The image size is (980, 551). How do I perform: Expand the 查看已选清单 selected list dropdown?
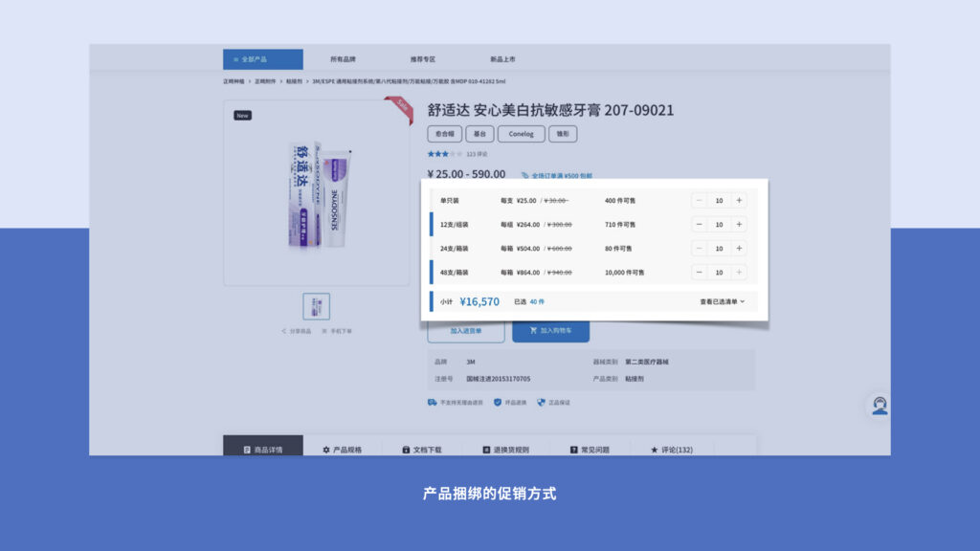722,301
